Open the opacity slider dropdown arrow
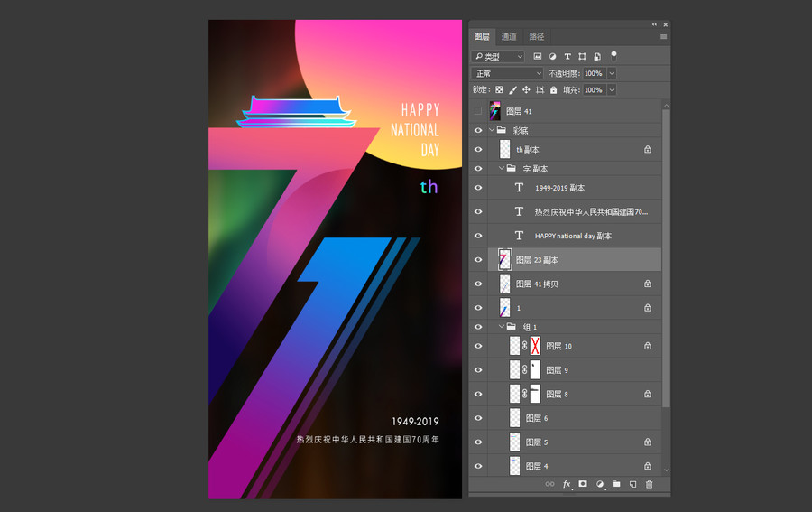Image resolution: width=812 pixels, height=512 pixels. click(612, 73)
